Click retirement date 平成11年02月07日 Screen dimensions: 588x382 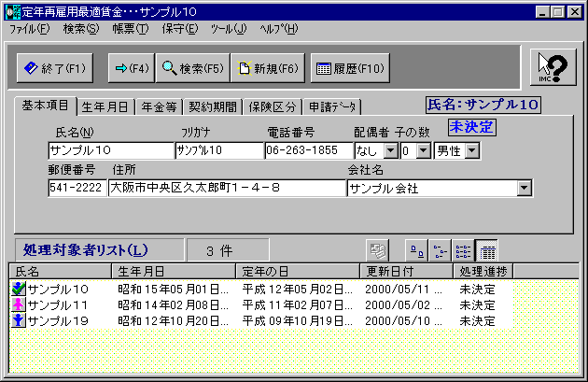(x=298, y=305)
